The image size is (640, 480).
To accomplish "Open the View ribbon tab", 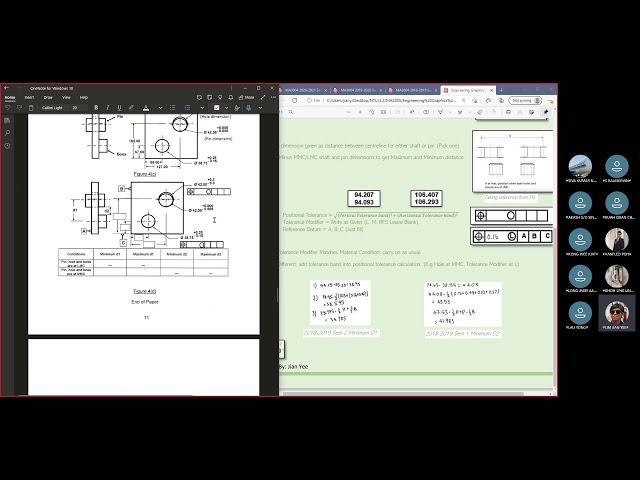I will tap(66, 98).
